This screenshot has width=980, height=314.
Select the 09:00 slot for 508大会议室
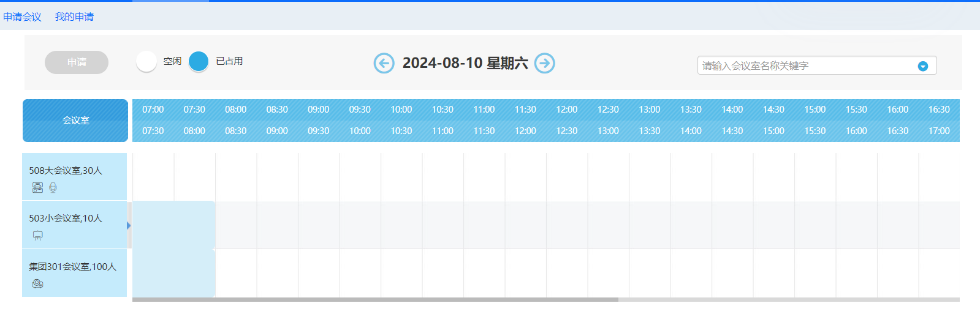[319, 177]
